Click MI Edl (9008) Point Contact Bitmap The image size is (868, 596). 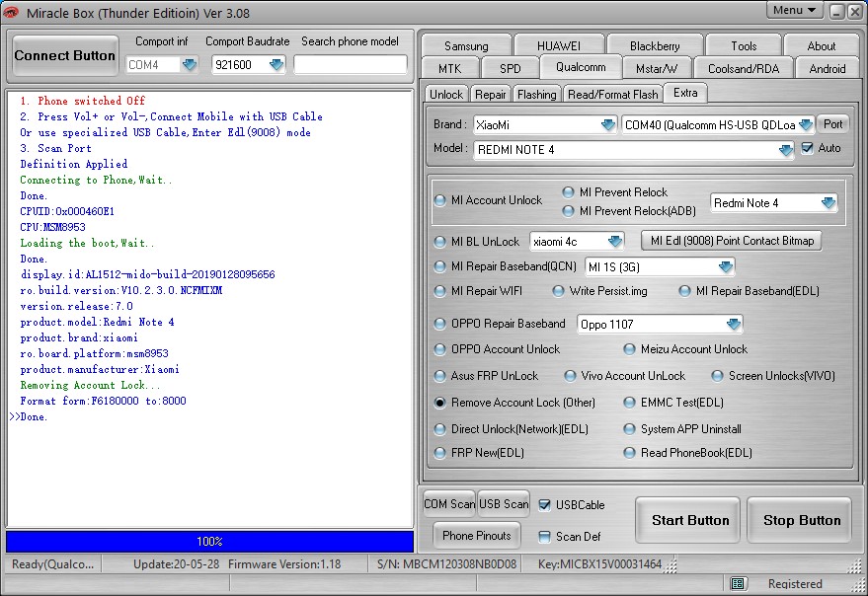[732, 241]
